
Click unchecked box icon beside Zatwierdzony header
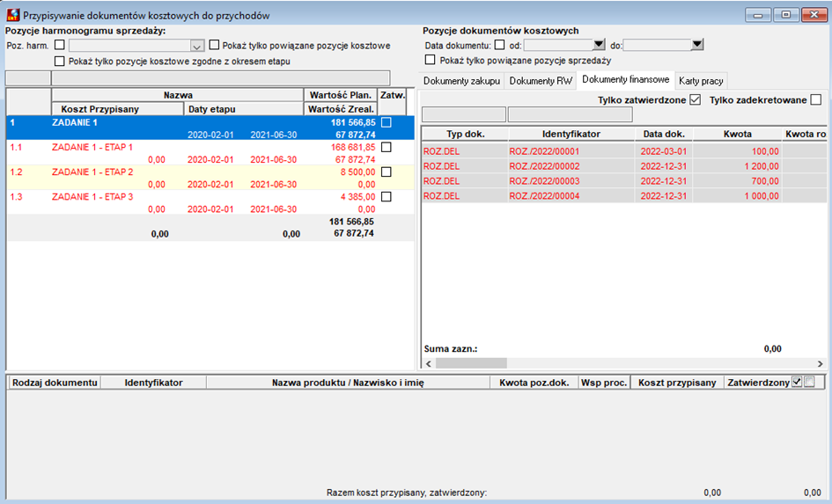(809, 382)
